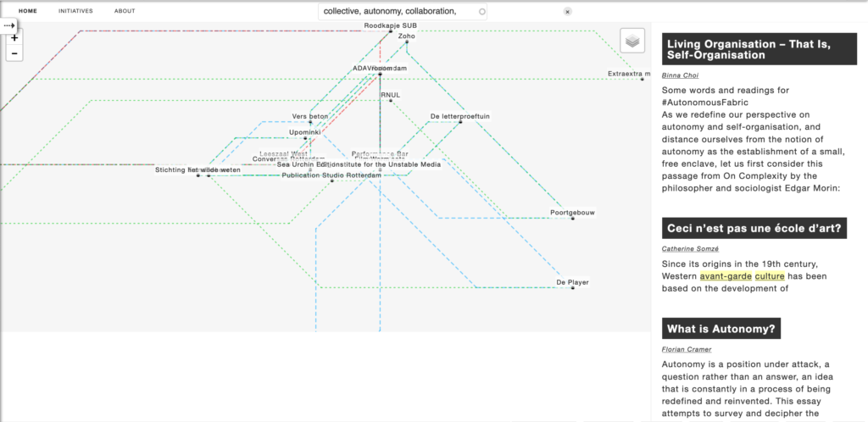Image resolution: width=868 pixels, height=422 pixels.
Task: Open article "What is Autonomy?"
Action: point(721,329)
